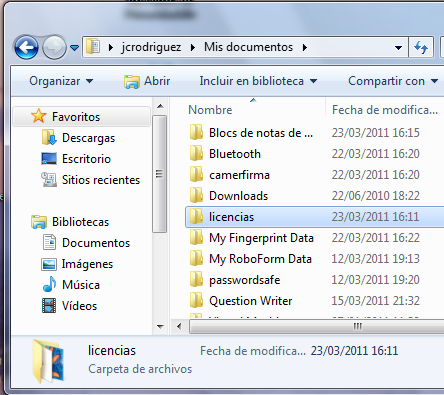The height and width of the screenshot is (395, 444).
Task: Open the Documentos library
Action: point(96,243)
